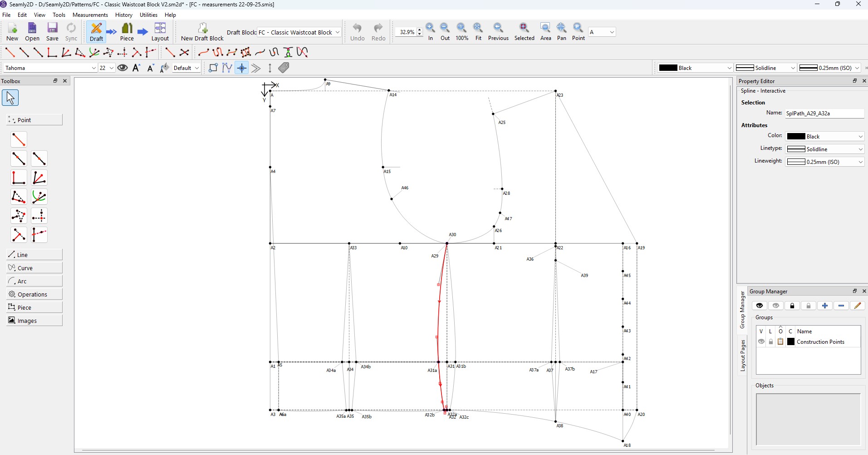868x455 pixels.
Task: Zoom to Fit the pattern
Action: 478,32
